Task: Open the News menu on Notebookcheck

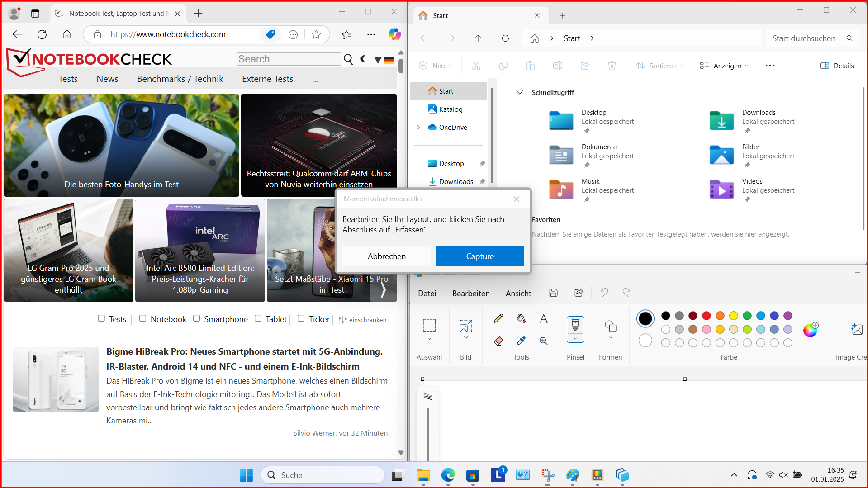Action: 107,79
